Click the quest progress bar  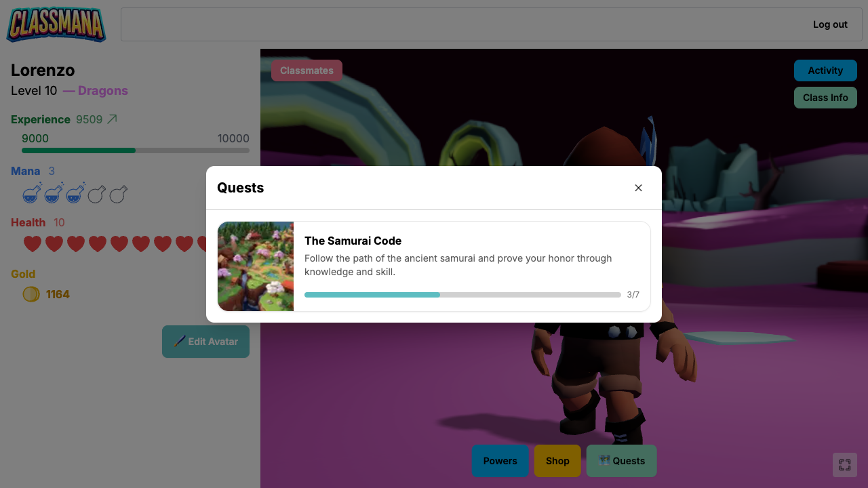[x=462, y=295]
